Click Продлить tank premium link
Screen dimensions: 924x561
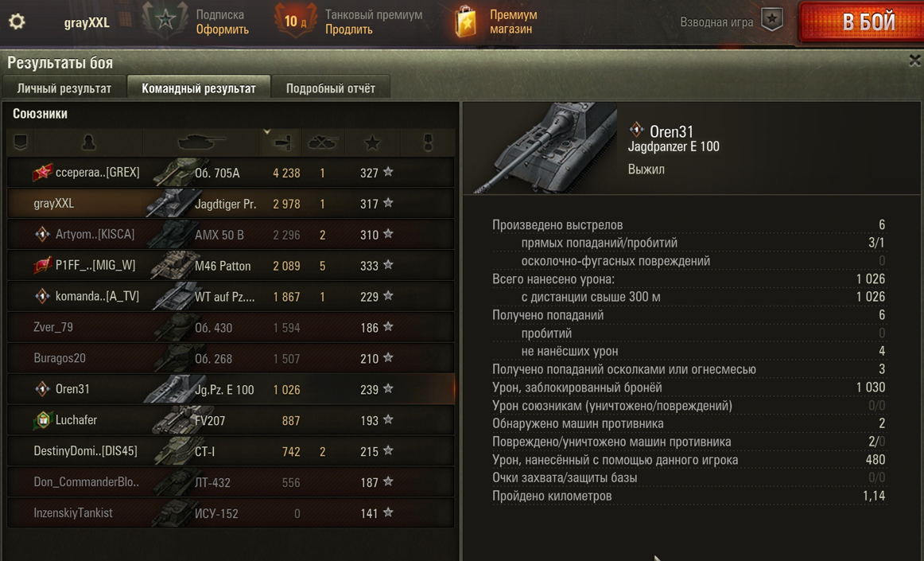click(349, 29)
